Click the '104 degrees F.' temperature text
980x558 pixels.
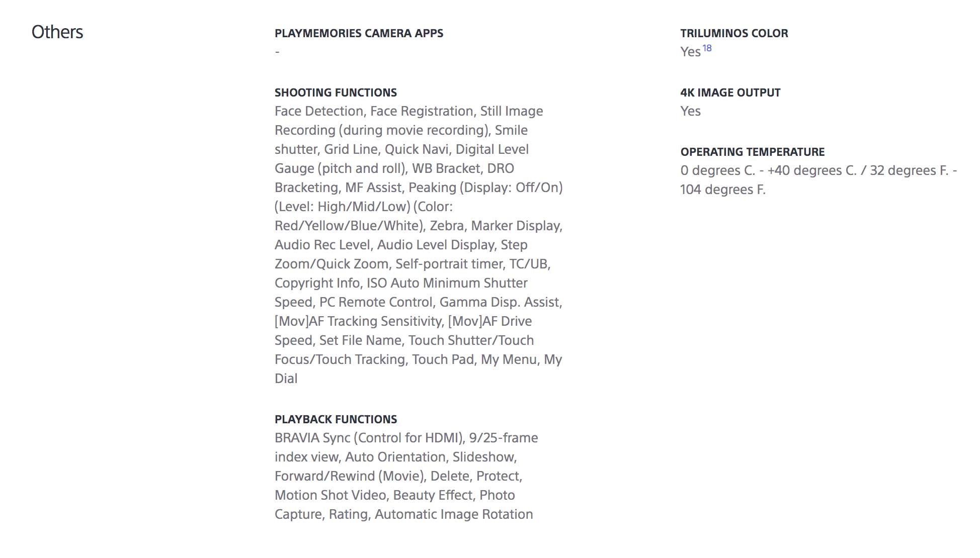point(722,190)
